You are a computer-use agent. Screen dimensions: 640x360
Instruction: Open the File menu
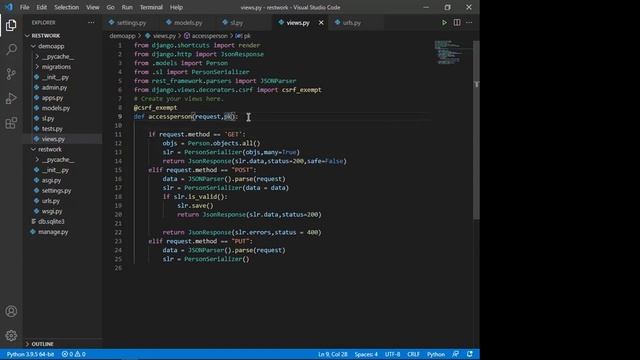24,7
